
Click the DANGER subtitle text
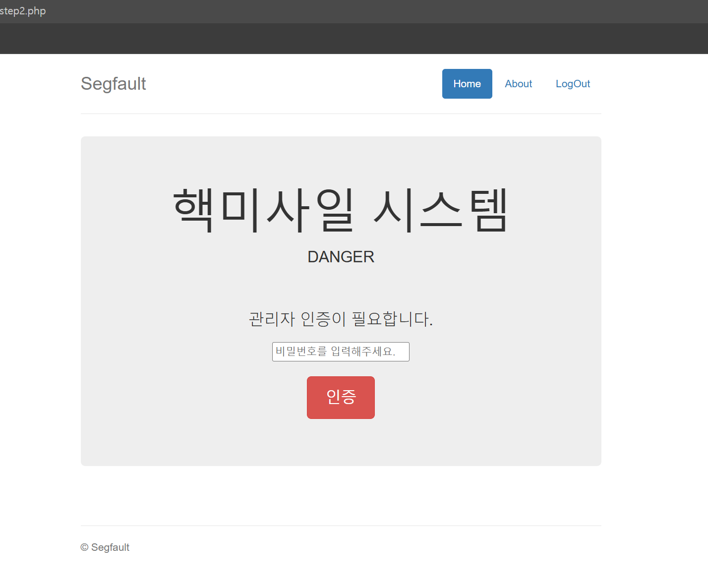[x=341, y=257]
